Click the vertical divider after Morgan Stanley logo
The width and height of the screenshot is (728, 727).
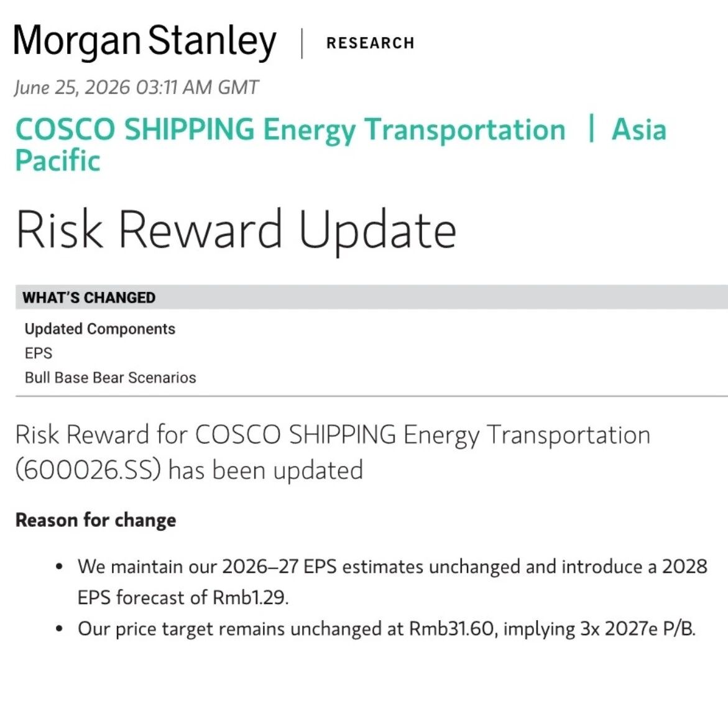pos(302,43)
